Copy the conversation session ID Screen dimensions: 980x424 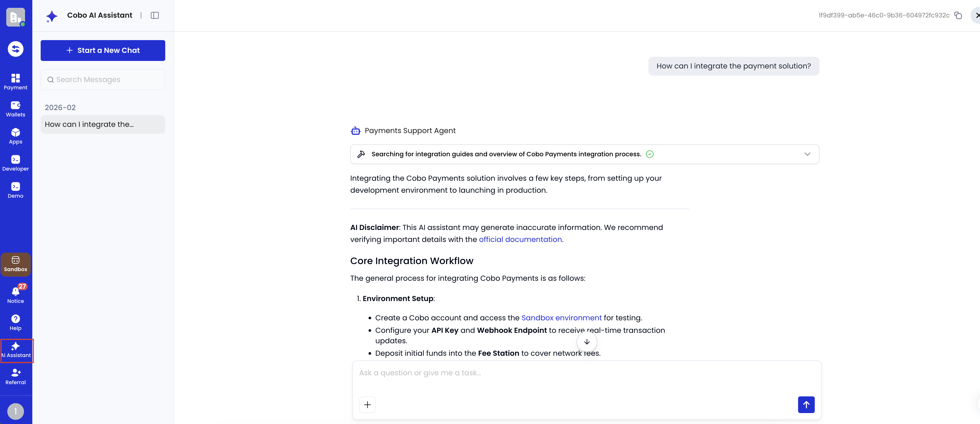coord(958,15)
